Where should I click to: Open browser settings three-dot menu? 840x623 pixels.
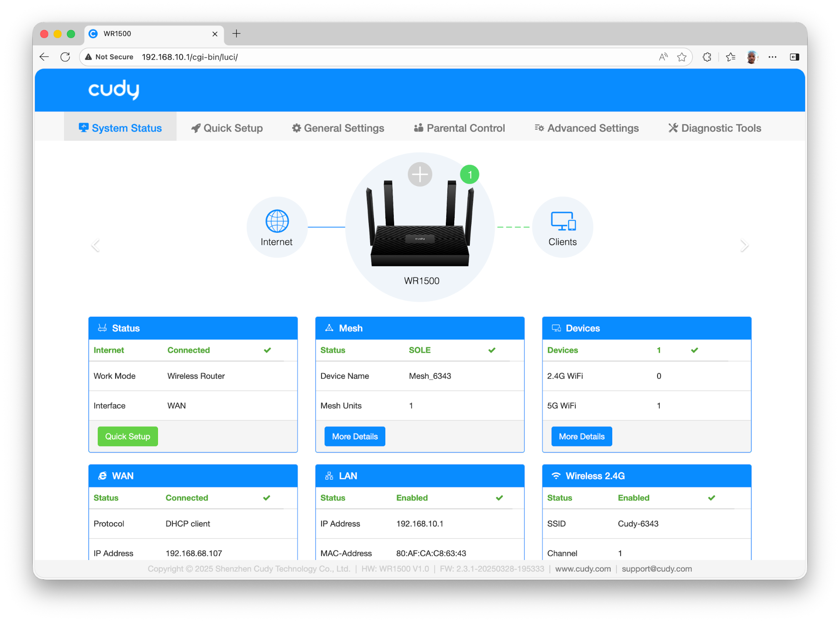[772, 57]
